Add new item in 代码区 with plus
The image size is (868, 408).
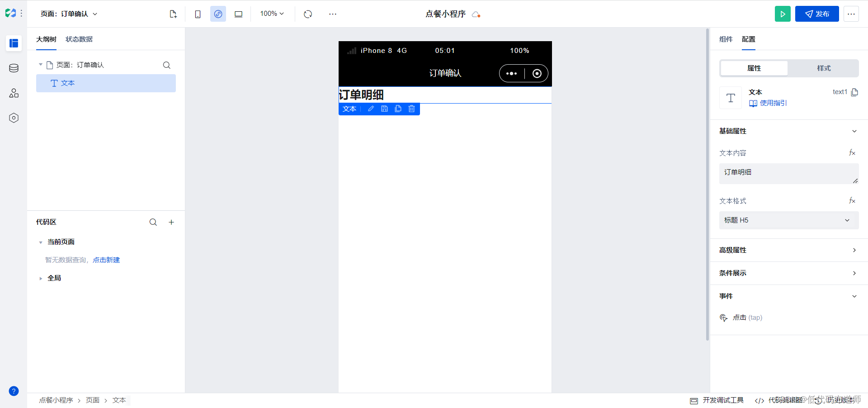pyautogui.click(x=171, y=222)
